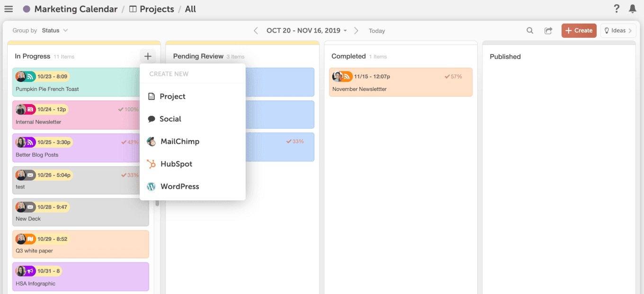Click the plus icon in In Progress column
Screen dimensions: 644x294
click(x=148, y=56)
